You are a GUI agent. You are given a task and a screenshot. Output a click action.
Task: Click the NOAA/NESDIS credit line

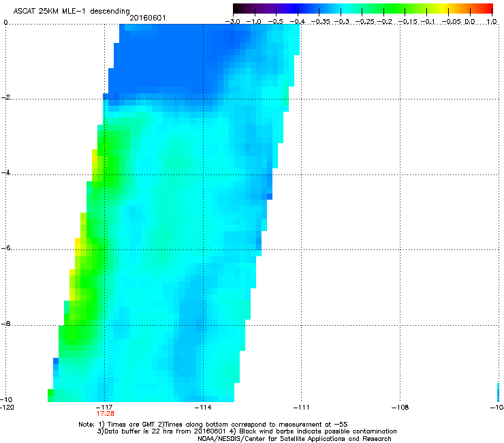pos(294,439)
